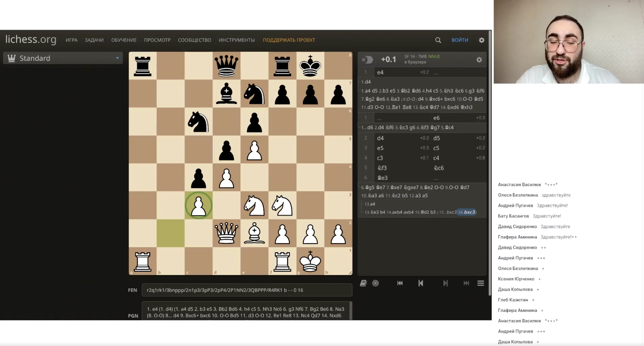Open the ЗАДАЧИ menu
The height and width of the screenshot is (346, 644).
[x=94, y=40]
